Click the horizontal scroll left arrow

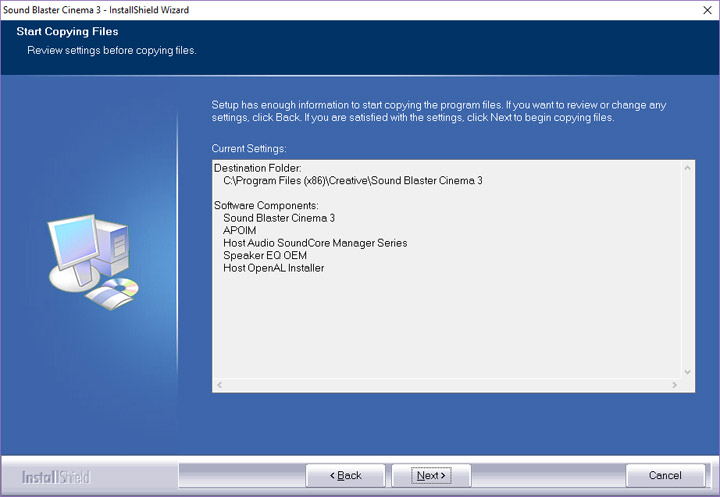219,385
